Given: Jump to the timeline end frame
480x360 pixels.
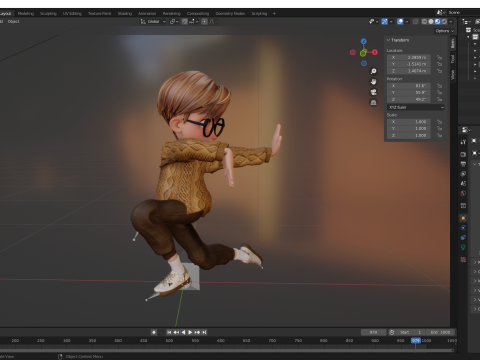Looking at the screenshot, I should [x=204, y=332].
